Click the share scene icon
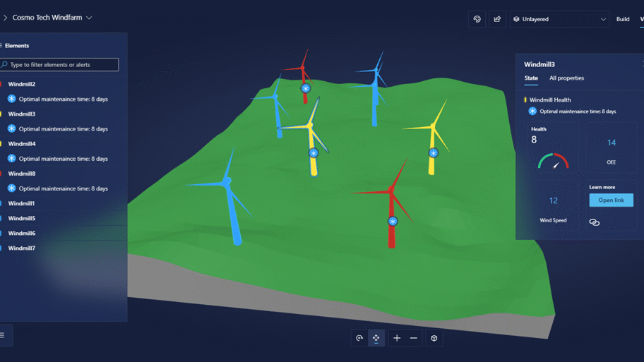The height and width of the screenshot is (362, 644). click(x=497, y=19)
